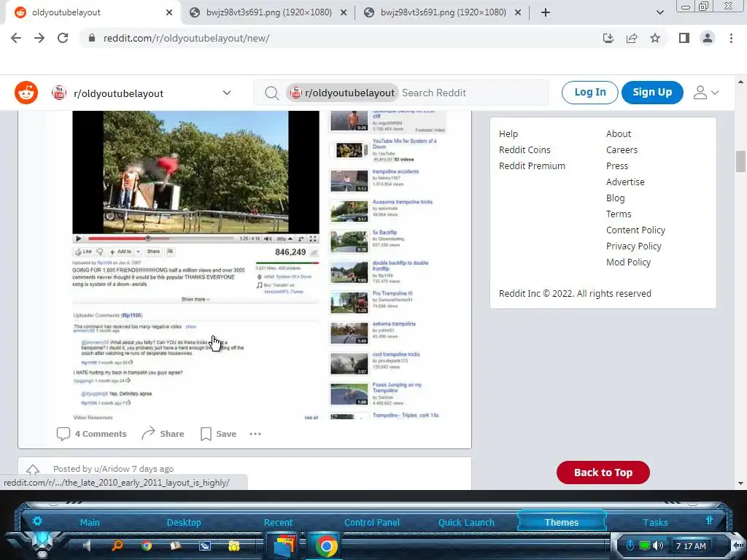This screenshot has height=560, width=747.
Task: Open the post's more options ellipsis
Action: click(255, 434)
